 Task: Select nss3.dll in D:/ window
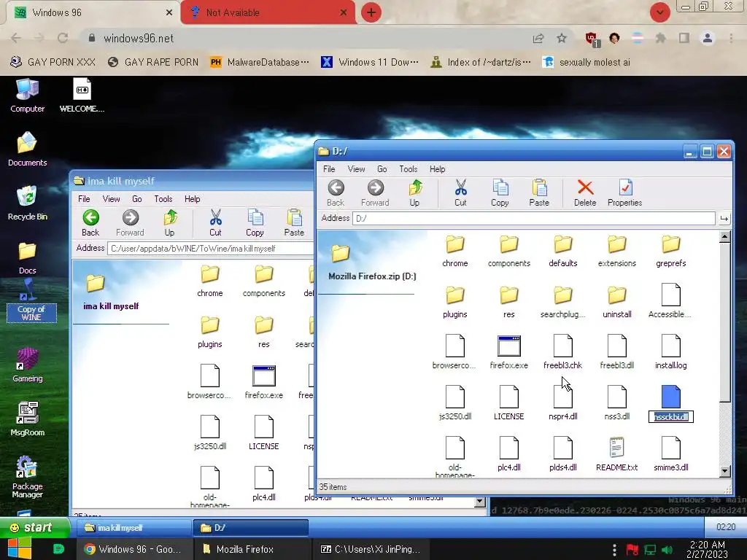point(617,403)
